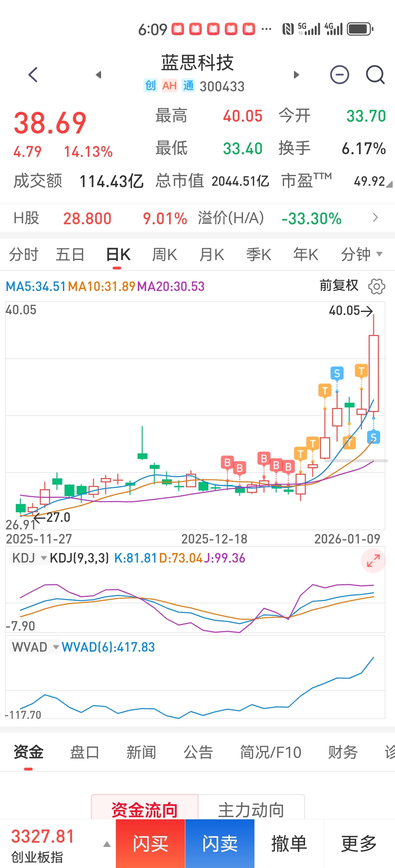The height and width of the screenshot is (868, 395).
Task: Go to previous stock with left triangle
Action: (x=98, y=74)
